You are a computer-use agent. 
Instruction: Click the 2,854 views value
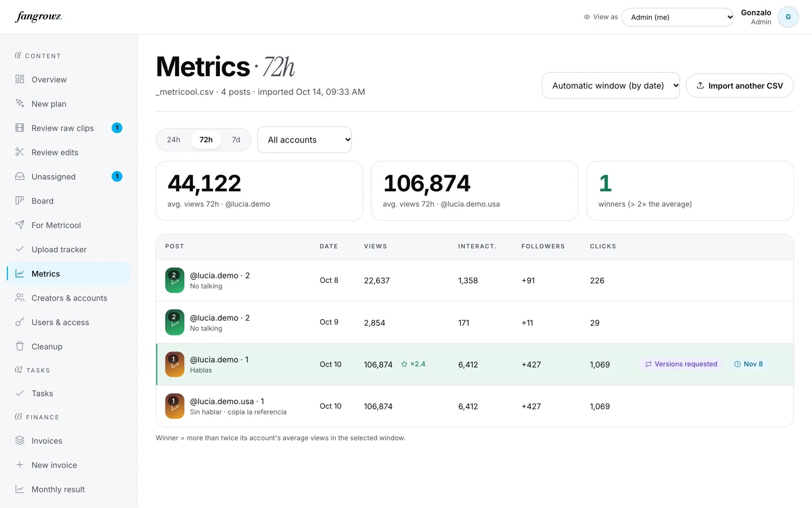click(374, 323)
